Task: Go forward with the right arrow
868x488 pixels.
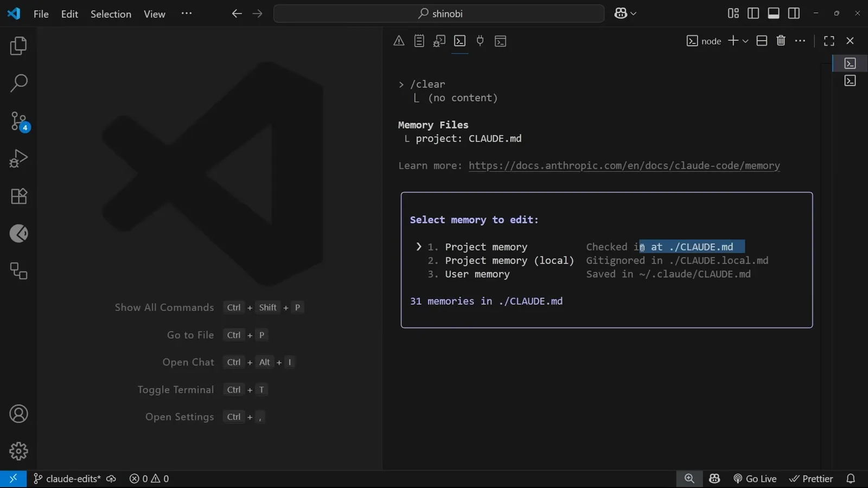Action: pyautogui.click(x=257, y=14)
